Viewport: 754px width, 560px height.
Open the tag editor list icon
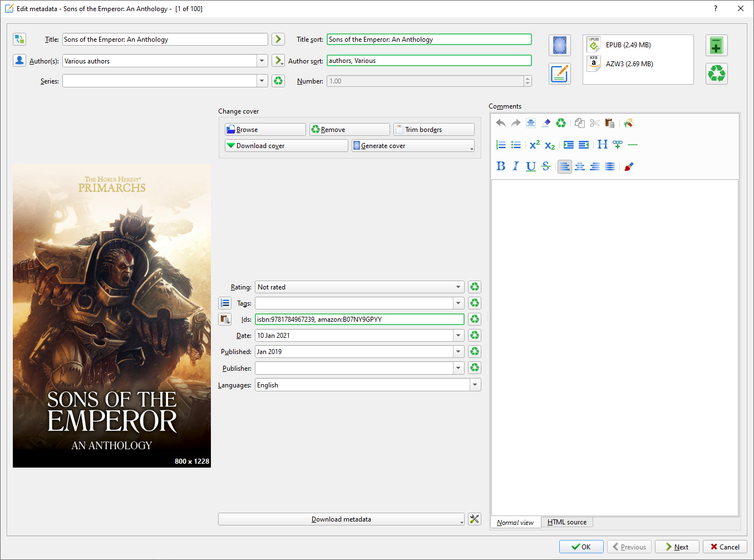(225, 303)
